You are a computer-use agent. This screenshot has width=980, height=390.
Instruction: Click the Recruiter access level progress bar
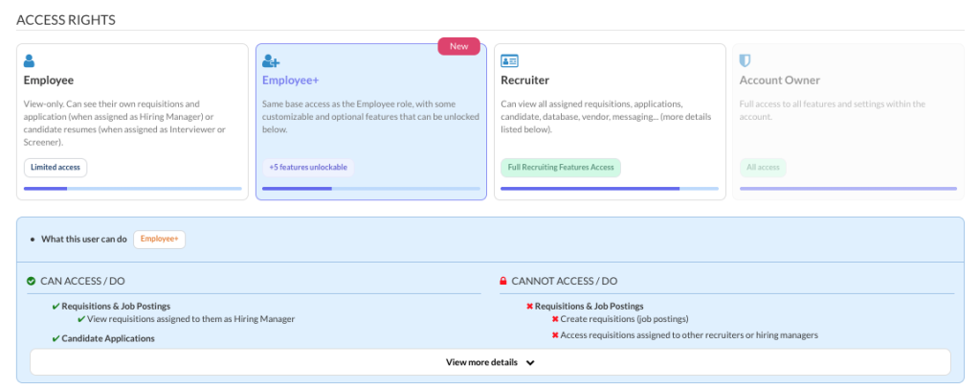(609, 189)
